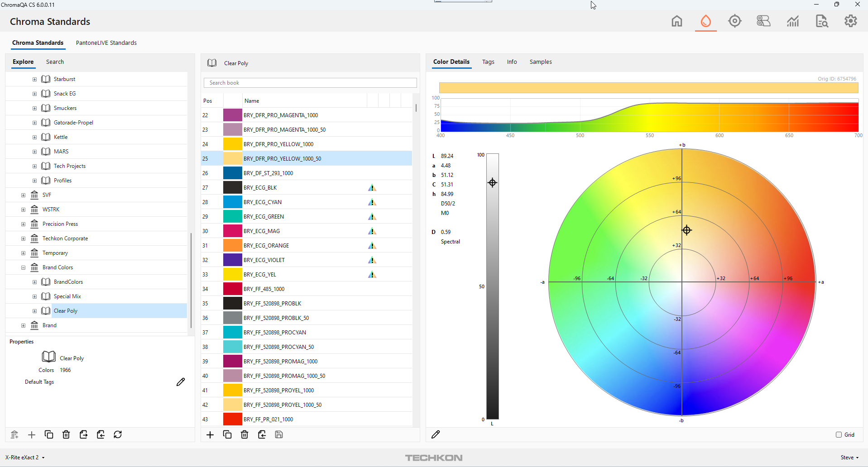Select Tech Projects book

pyautogui.click(x=69, y=166)
